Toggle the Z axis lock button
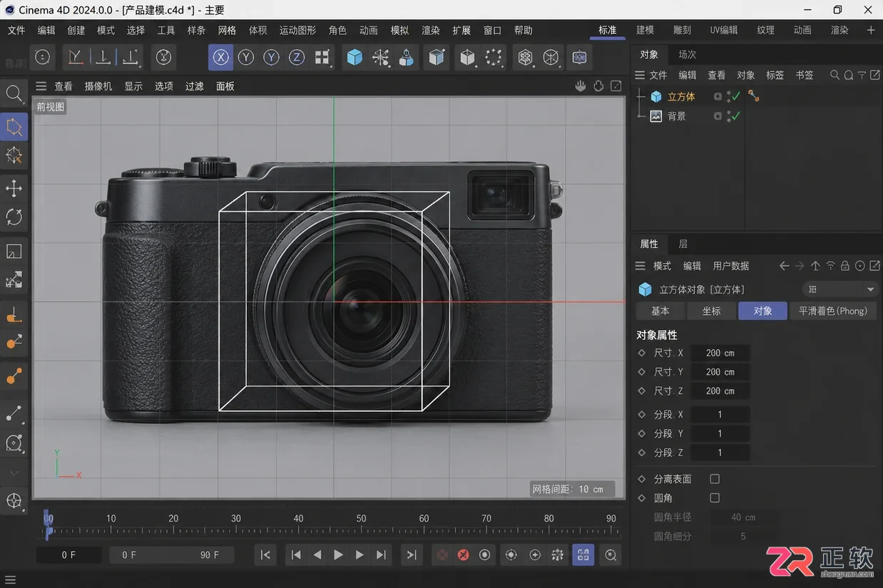Screen dimensions: 883x588 point(296,58)
